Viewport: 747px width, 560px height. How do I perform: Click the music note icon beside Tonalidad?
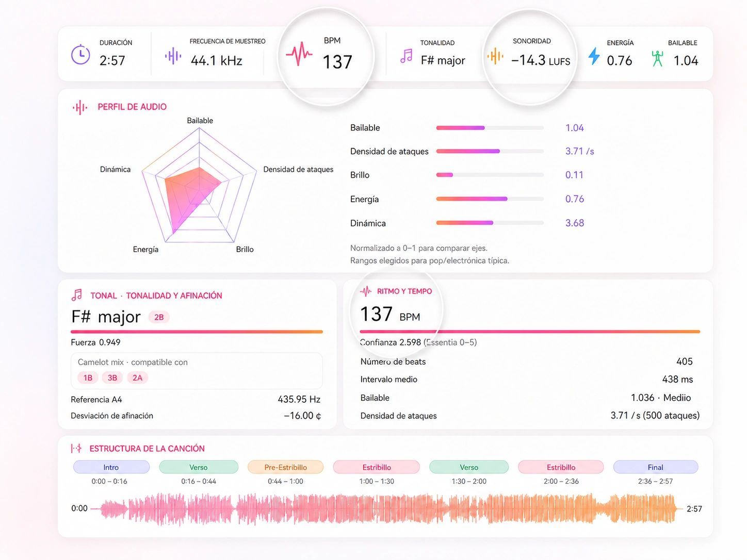407,56
